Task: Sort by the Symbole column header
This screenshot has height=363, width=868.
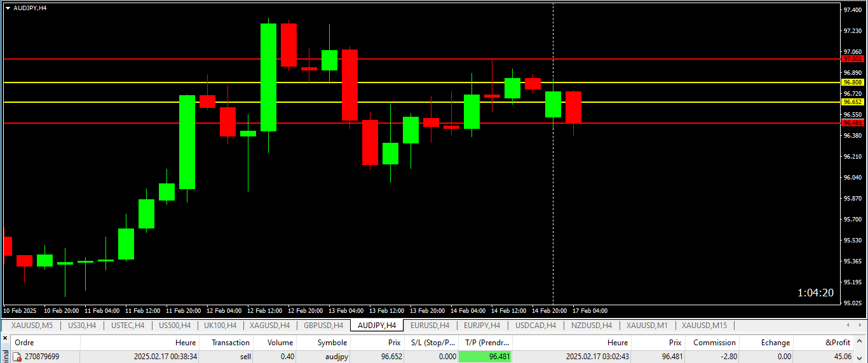Action: coord(323,343)
